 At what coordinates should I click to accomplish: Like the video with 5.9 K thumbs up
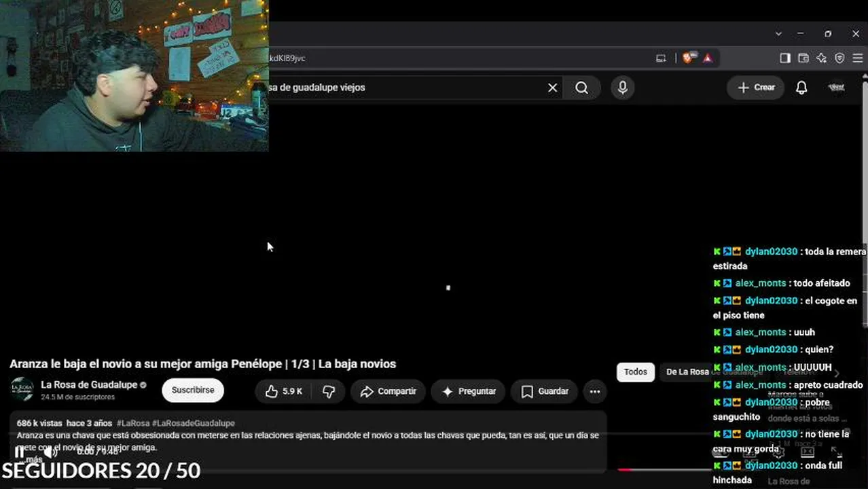pos(283,391)
